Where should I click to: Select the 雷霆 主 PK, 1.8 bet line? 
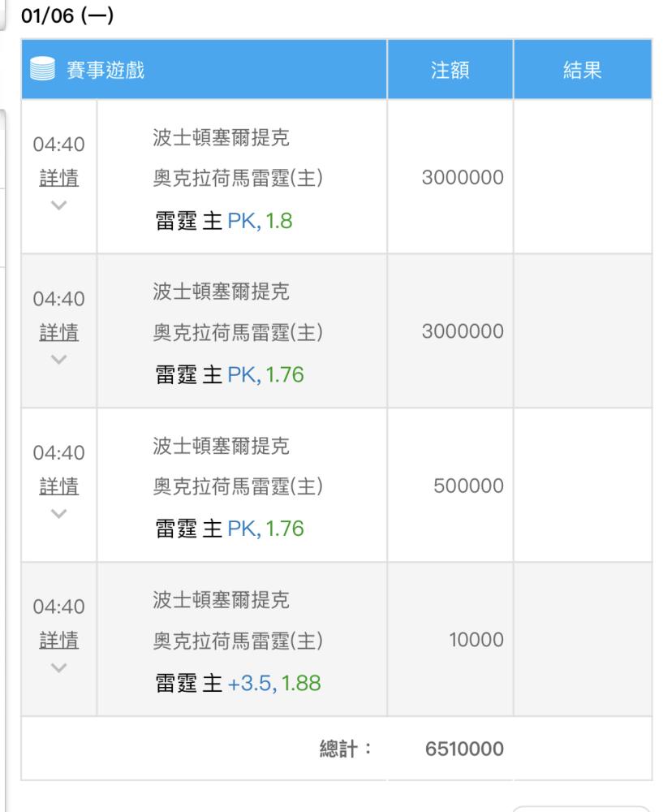point(224,221)
